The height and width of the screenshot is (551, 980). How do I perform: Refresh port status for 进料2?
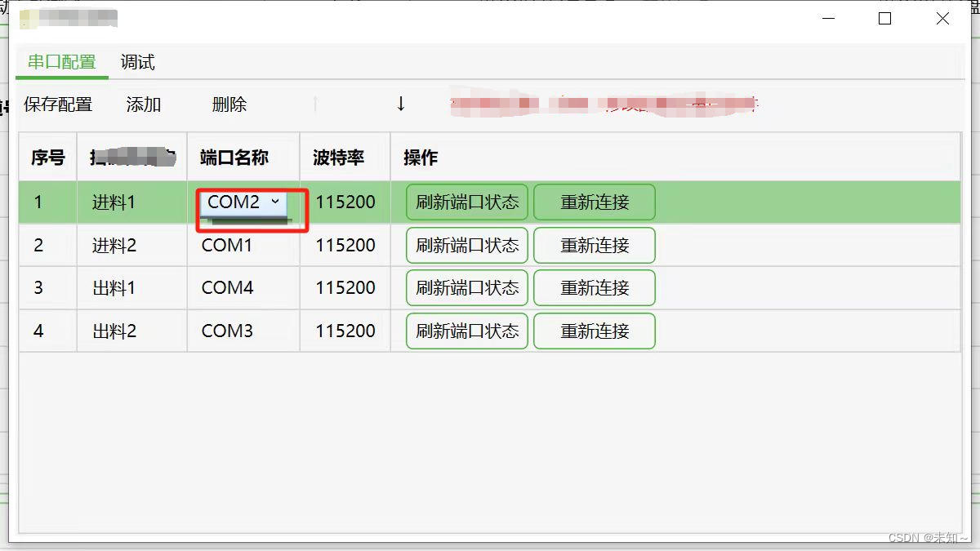[465, 245]
